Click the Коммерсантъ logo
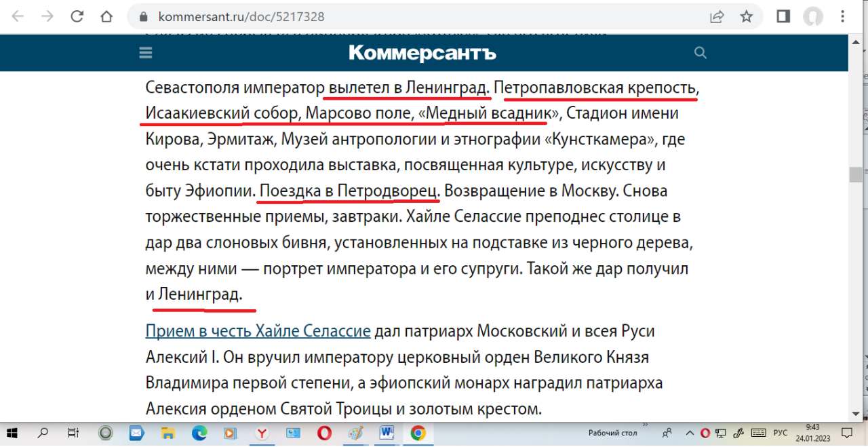Image resolution: width=868 pixels, height=447 pixels. click(x=422, y=53)
